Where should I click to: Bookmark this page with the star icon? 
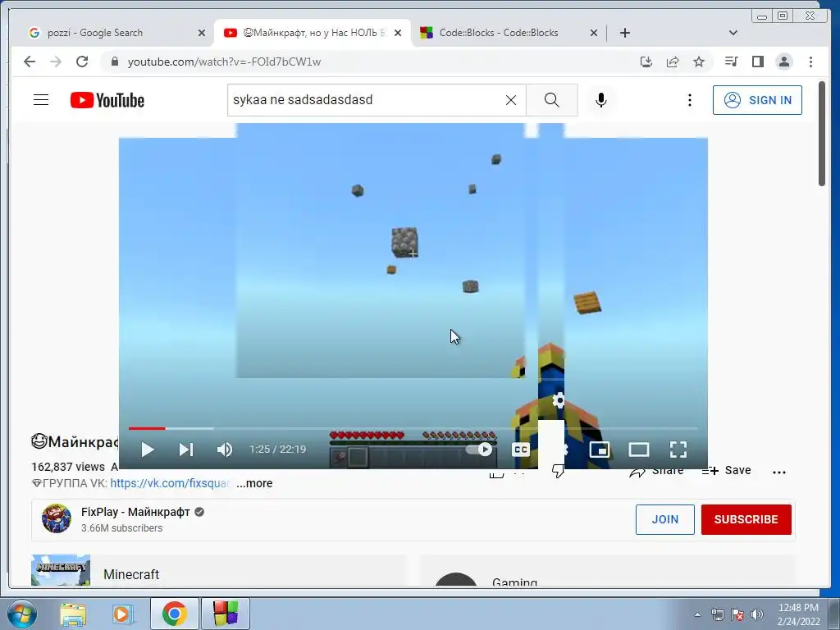coord(699,62)
